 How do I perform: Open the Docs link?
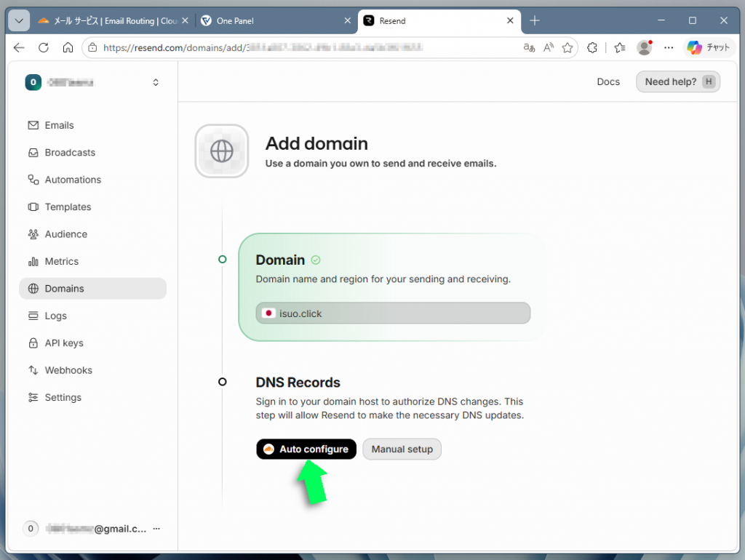[608, 81]
